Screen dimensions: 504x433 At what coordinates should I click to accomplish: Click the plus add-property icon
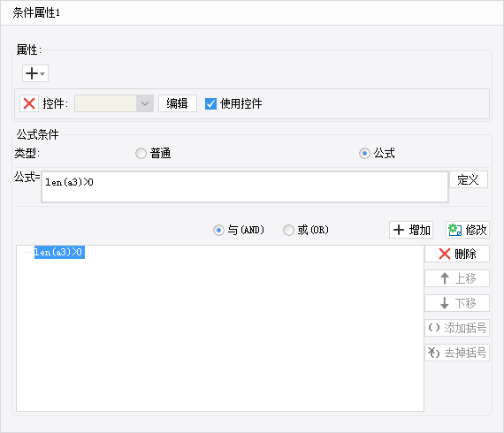click(32, 73)
